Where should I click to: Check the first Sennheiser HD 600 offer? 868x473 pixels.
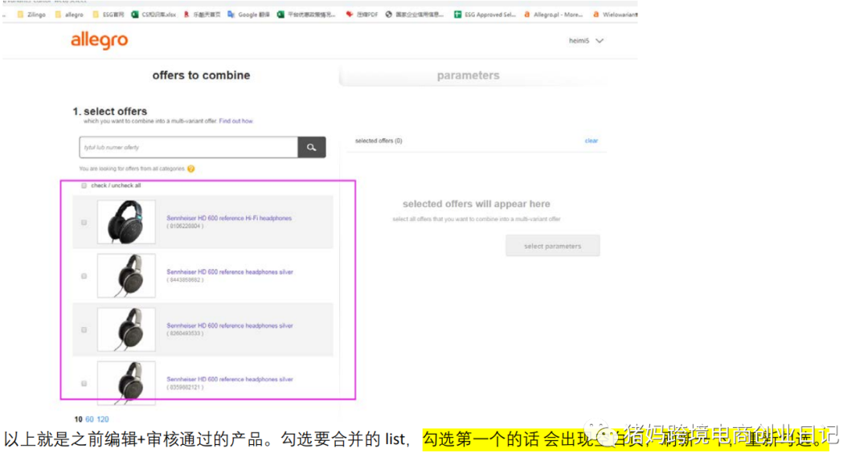[83, 222]
